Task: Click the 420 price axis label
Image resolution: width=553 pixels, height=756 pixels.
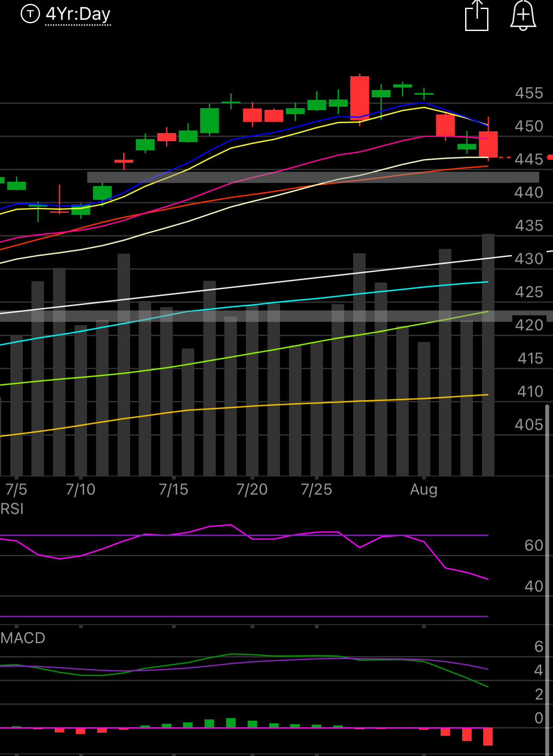Action: 529,325
